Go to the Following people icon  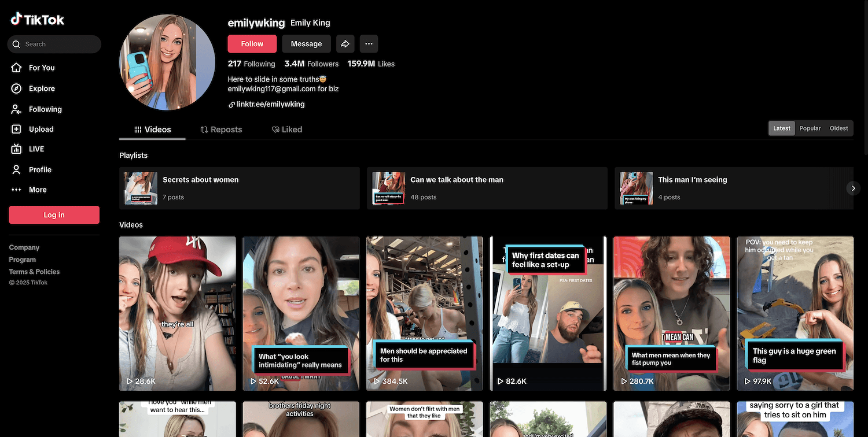[x=17, y=109]
